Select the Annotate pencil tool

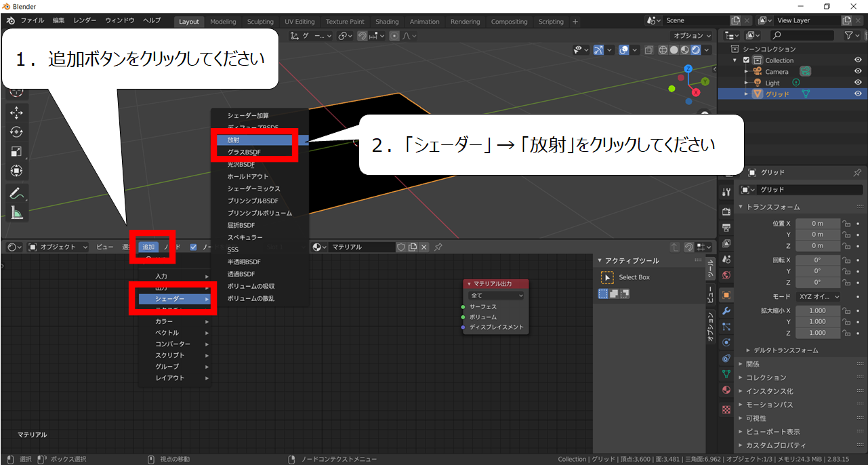(x=16, y=194)
